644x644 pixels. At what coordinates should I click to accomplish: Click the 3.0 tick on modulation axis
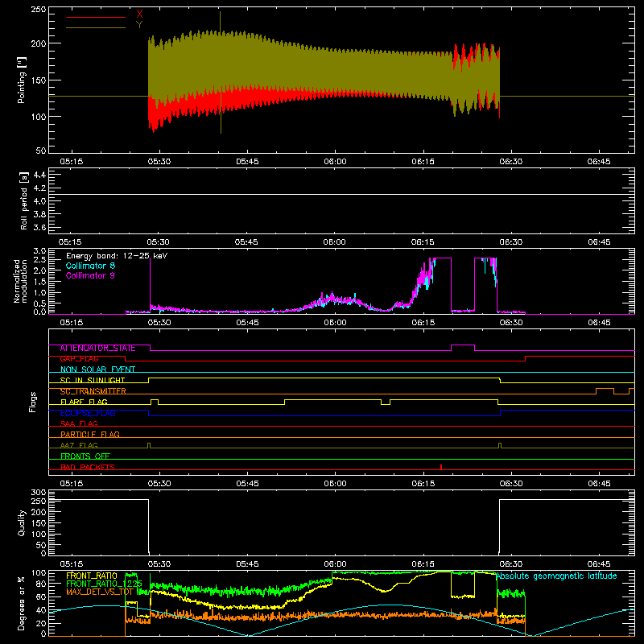[39, 250]
